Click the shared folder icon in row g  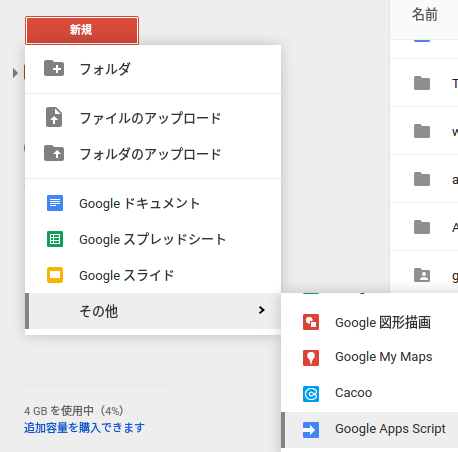tap(422, 275)
